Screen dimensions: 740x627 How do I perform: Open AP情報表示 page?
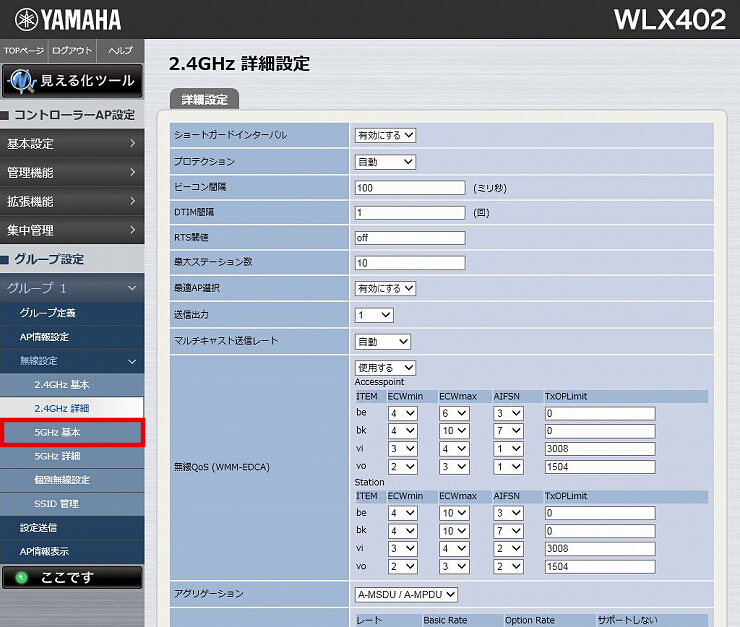tap(72, 551)
